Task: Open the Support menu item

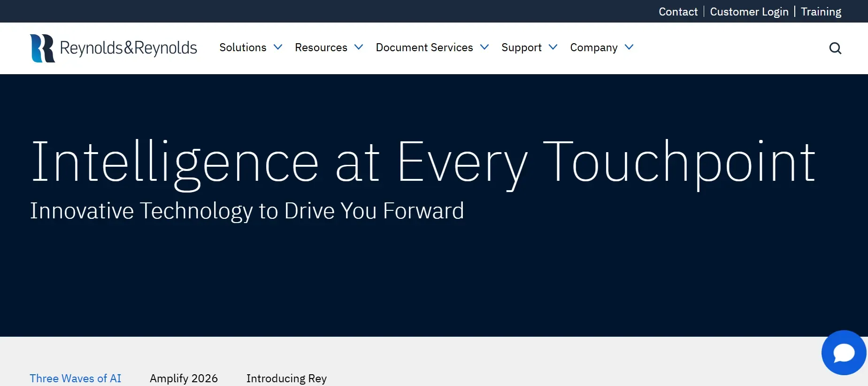Action: [x=522, y=47]
